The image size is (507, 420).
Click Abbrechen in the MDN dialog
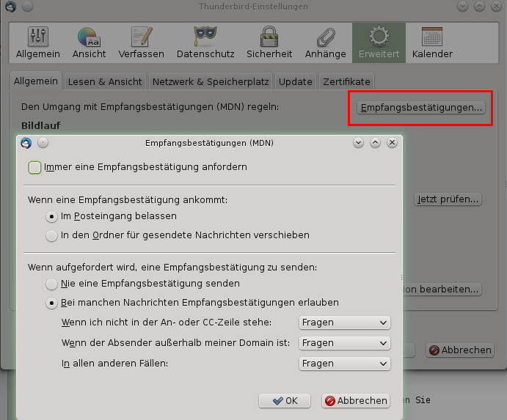tap(356, 401)
